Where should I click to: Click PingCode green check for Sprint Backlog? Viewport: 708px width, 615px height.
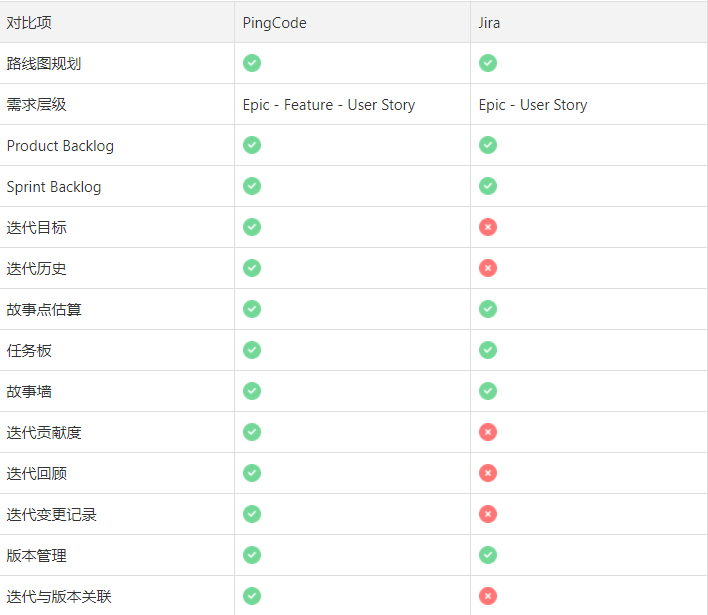pyautogui.click(x=252, y=186)
